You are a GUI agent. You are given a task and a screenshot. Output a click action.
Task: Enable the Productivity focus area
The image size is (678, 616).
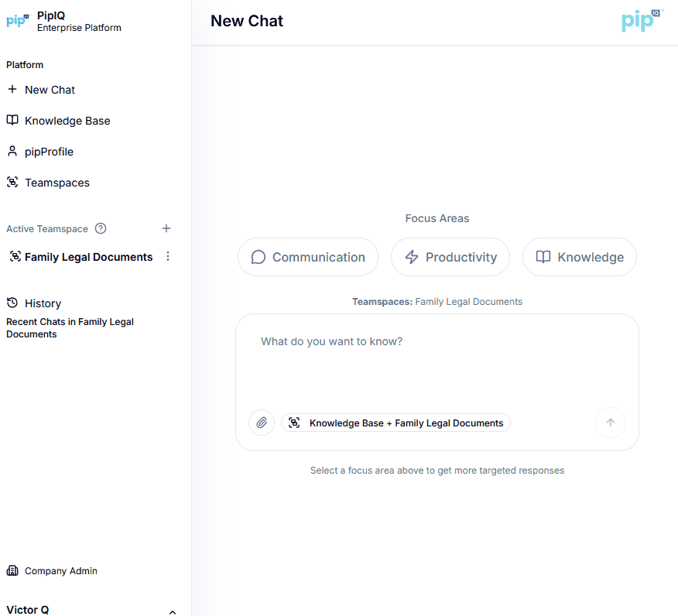point(450,257)
